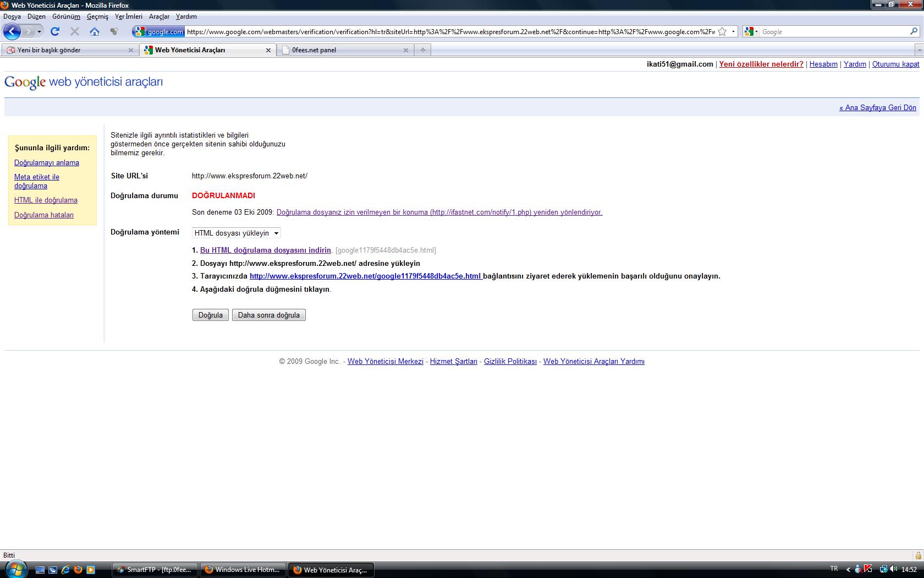Screen dimensions: 924x578
Task: Open 'Web Yöneticisi Araçları Yardımı' footer link
Action: tap(594, 361)
